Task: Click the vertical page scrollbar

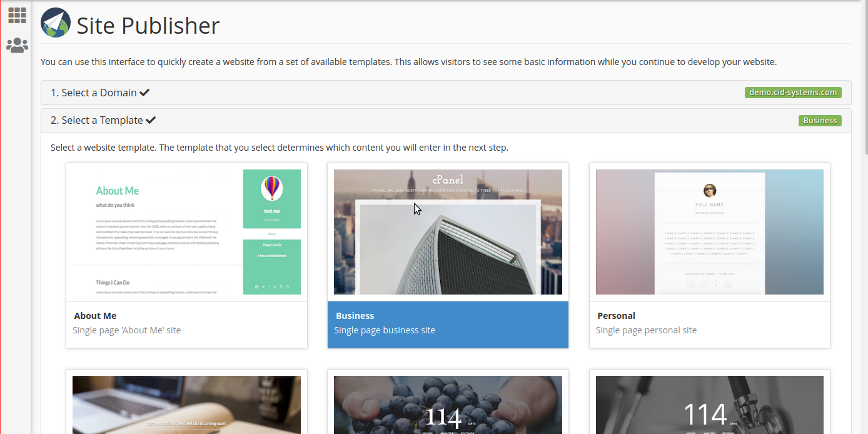Action: [865, 217]
